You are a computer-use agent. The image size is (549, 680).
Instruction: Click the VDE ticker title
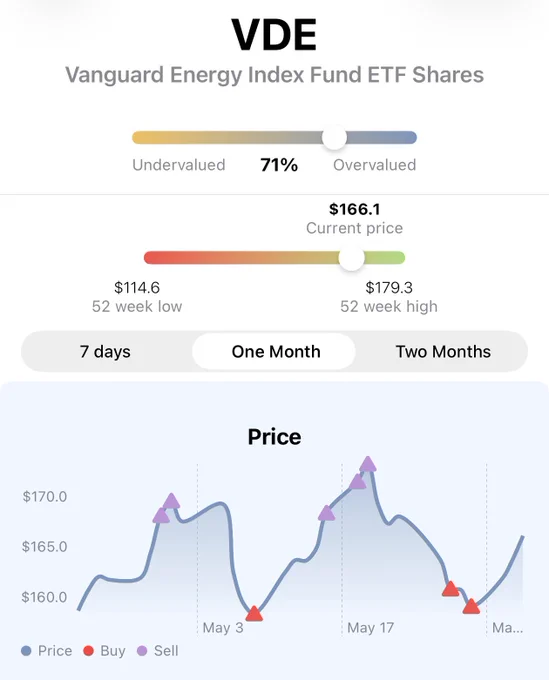click(274, 35)
